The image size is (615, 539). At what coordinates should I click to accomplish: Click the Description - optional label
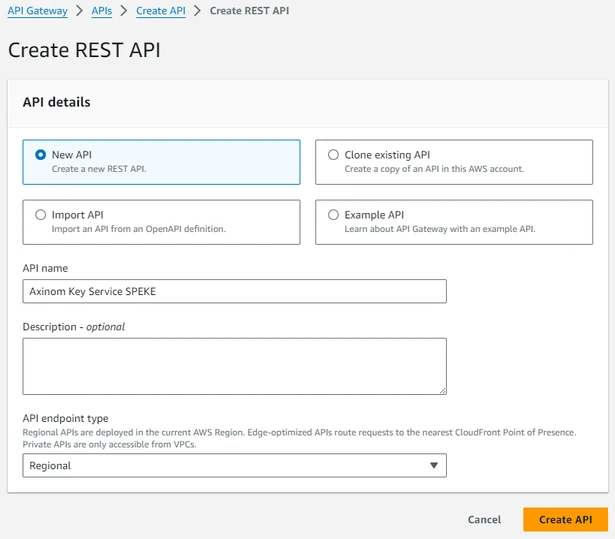[x=73, y=326]
